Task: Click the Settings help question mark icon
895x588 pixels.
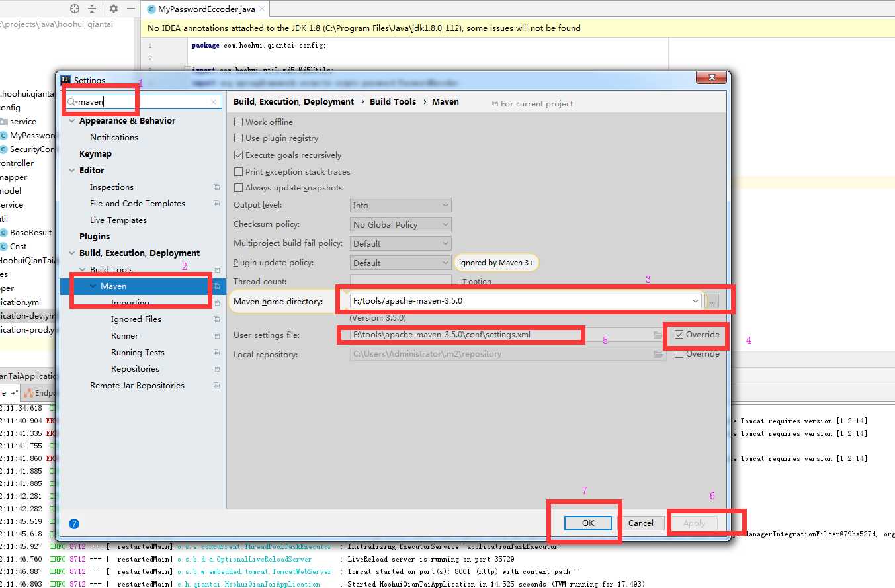Action: tap(74, 523)
